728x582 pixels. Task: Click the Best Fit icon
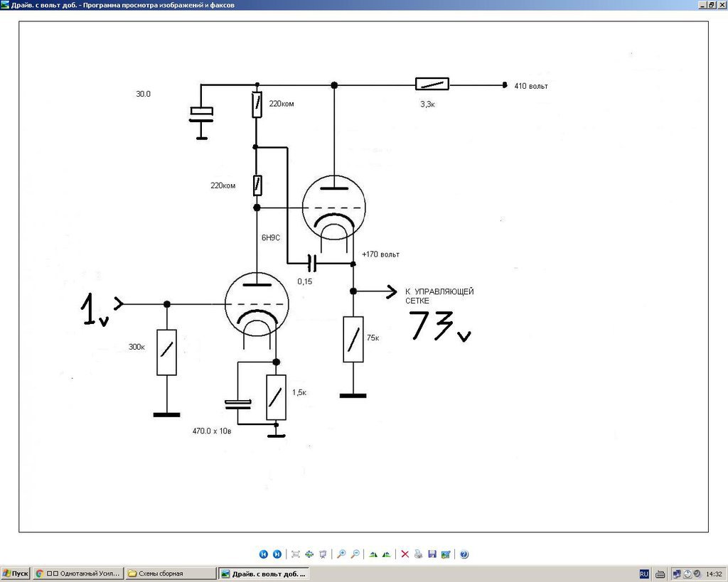[x=296, y=554]
